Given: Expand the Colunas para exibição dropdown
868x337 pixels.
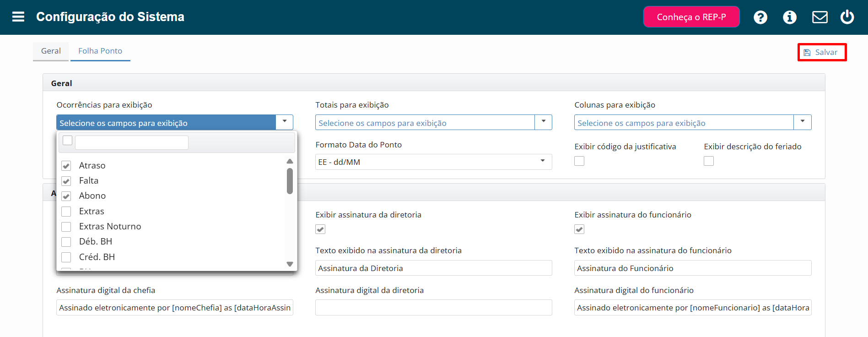Looking at the screenshot, I should point(802,122).
